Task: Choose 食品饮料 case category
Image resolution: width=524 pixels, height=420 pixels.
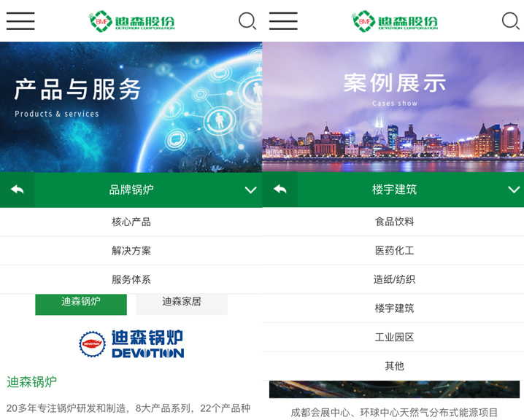Action: 393,222
